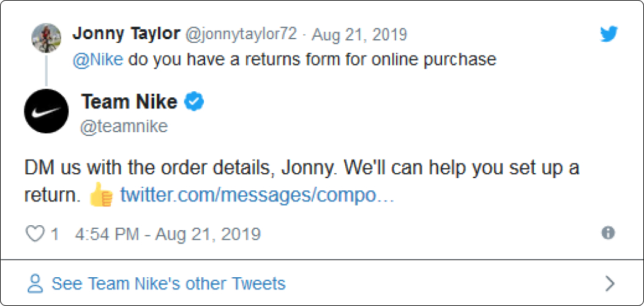
Task: Click the Jonny Taylor name
Action: tap(126, 34)
